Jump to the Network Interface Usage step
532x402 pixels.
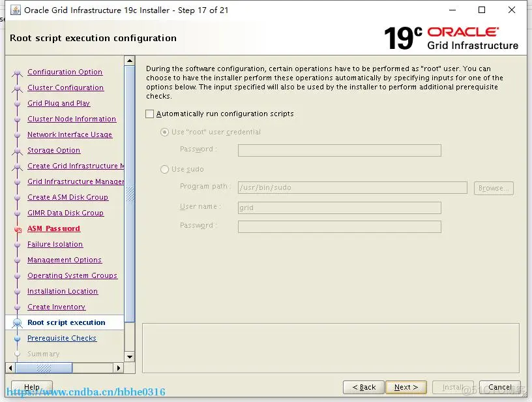[x=70, y=134]
